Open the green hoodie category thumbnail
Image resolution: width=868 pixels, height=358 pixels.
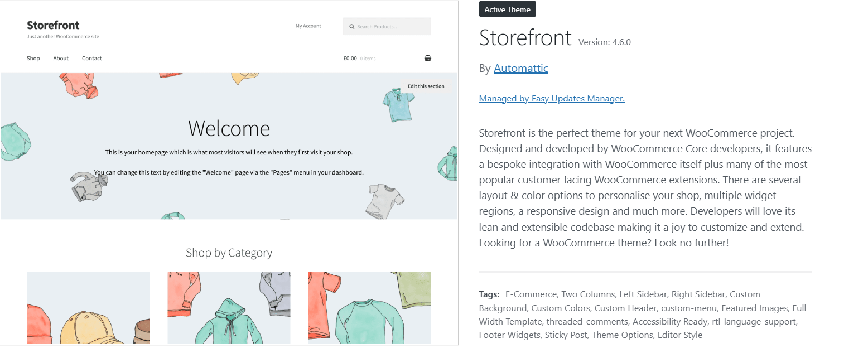point(229,308)
